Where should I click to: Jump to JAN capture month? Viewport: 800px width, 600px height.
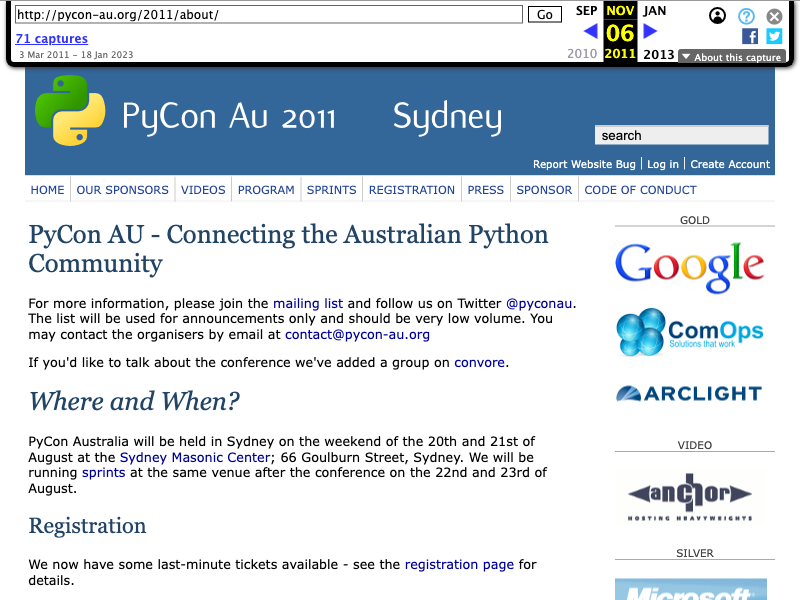point(654,11)
